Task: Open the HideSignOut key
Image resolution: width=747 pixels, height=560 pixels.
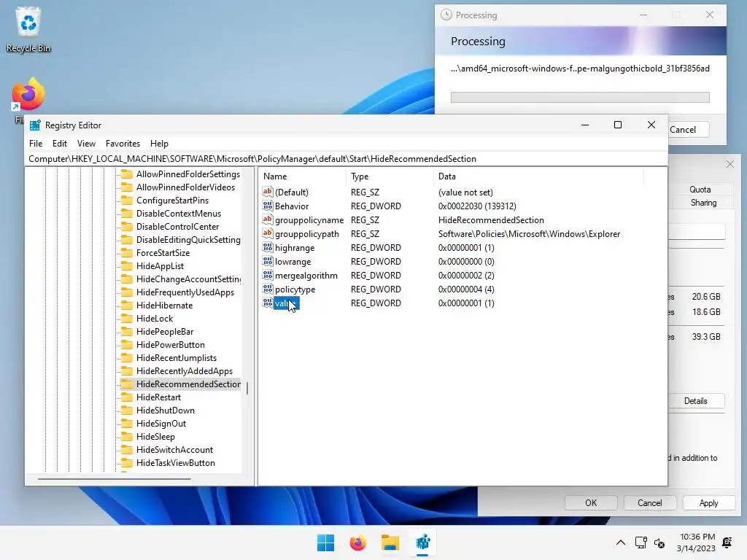Action: [161, 424]
